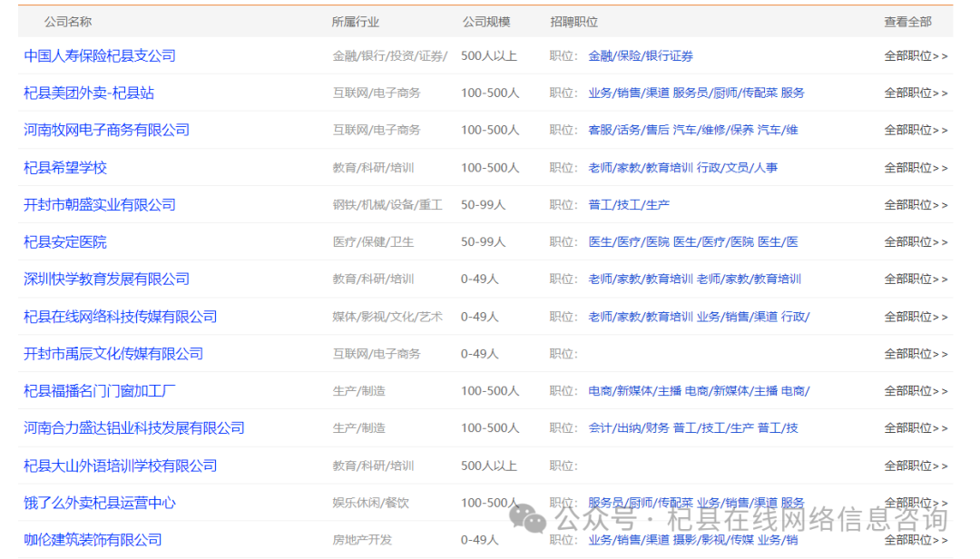Click 全部职位>> for 杞县安定医院
980x559 pixels.
point(916,242)
